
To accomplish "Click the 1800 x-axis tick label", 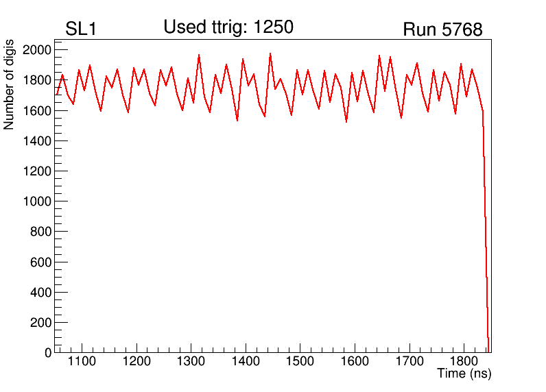I will pyautogui.click(x=464, y=361).
